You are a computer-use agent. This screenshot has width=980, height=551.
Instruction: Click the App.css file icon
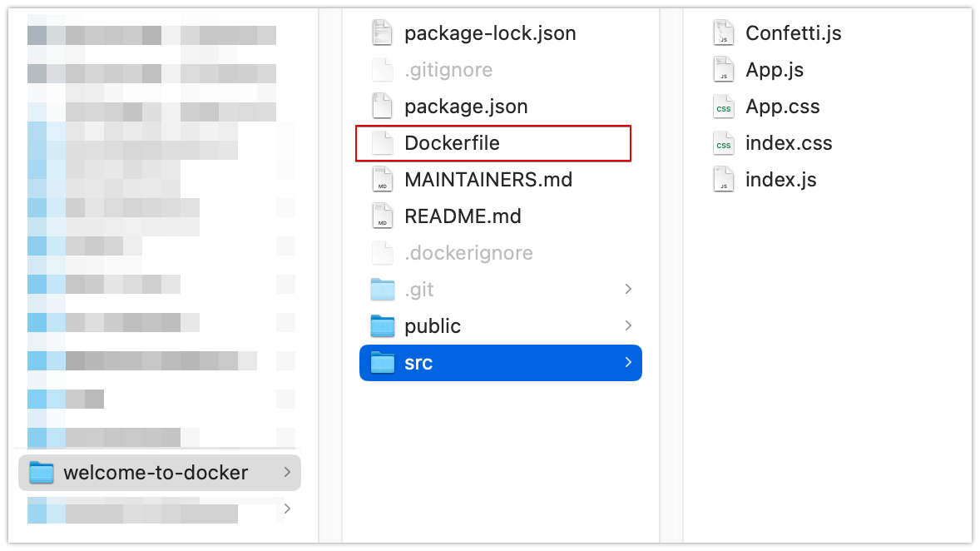coord(723,107)
